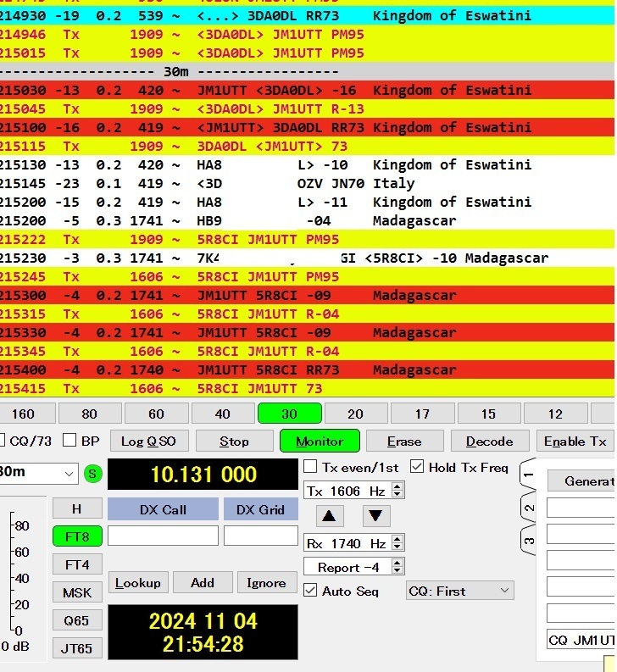Screen dimensions: 617x672
Task: Toggle the Auto Seq checkbox
Action: pos(311,591)
